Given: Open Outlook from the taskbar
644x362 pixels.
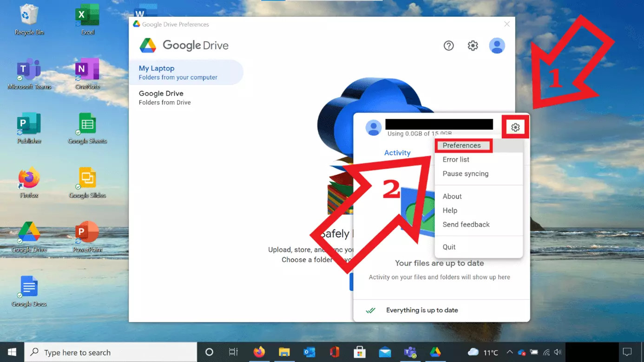Looking at the screenshot, I should pos(309,352).
